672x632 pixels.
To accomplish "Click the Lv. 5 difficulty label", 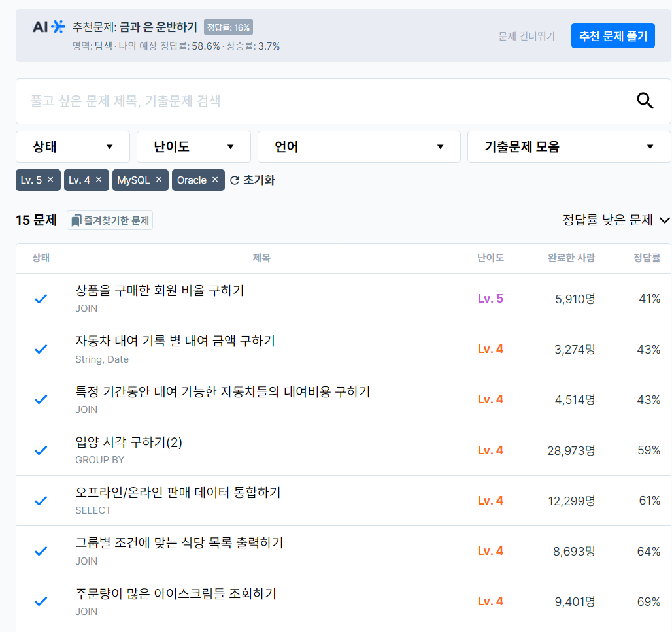I will tap(491, 299).
